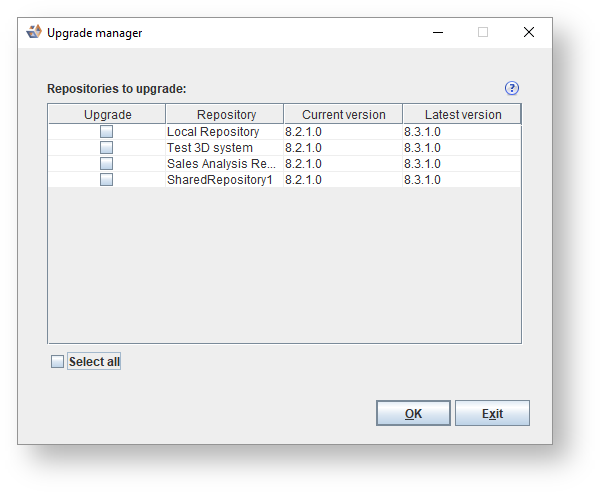Select the SharedRepository1 row name
This screenshot has height=493, width=601.
click(220, 180)
